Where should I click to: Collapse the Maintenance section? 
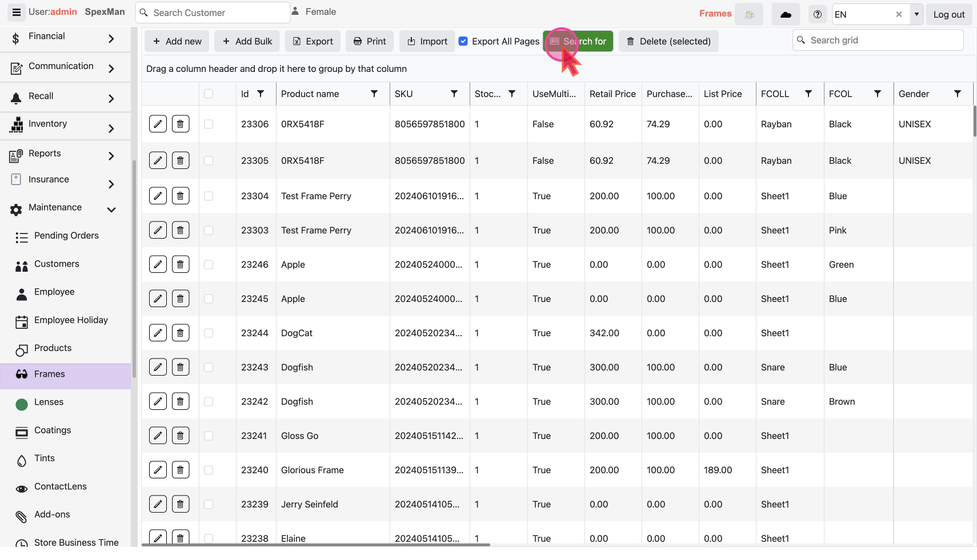pyautogui.click(x=111, y=210)
